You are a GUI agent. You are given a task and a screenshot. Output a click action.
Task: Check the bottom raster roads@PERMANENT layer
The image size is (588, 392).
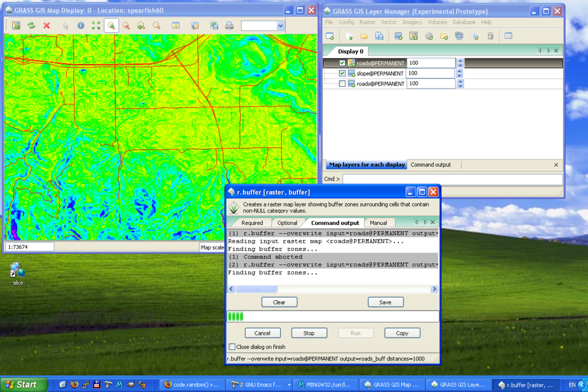pyautogui.click(x=342, y=84)
